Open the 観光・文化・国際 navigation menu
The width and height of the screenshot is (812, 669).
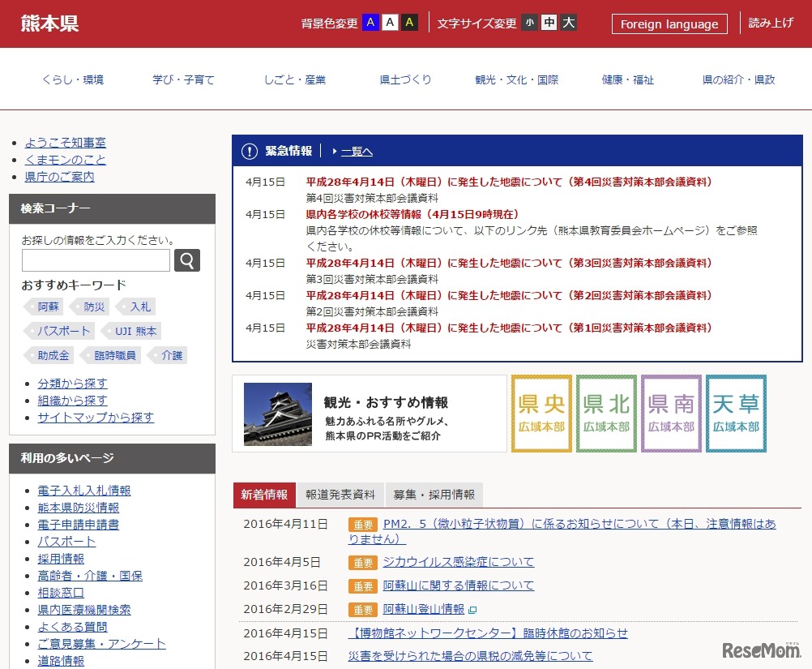point(517,79)
